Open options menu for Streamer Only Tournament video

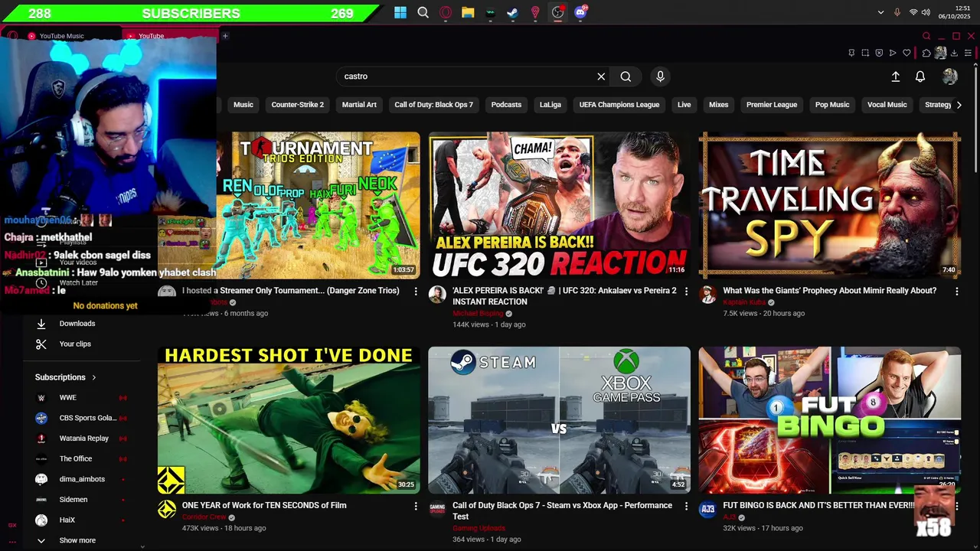416,292
